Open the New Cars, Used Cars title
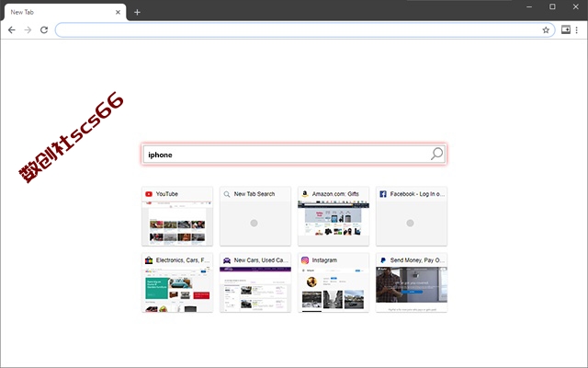 point(261,260)
